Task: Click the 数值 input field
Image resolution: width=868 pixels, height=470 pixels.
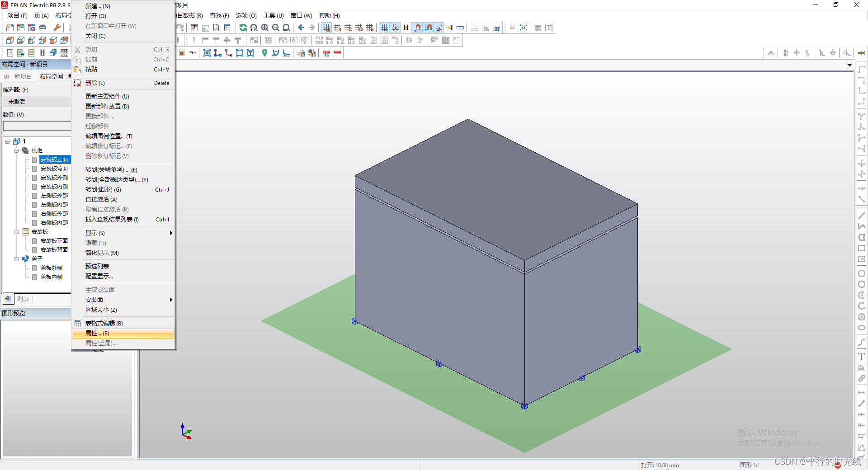Action: click(37, 126)
